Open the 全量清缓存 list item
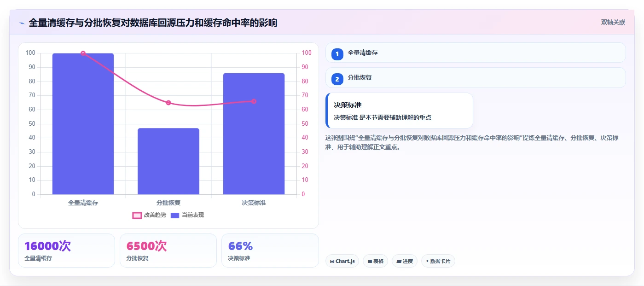Image resolution: width=644 pixels, height=286 pixels. click(476, 53)
